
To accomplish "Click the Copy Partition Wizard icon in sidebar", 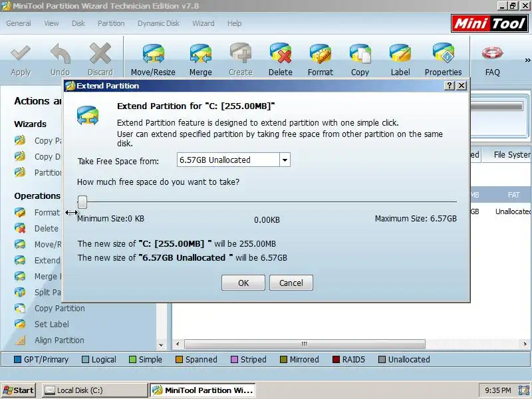I will [x=20, y=140].
